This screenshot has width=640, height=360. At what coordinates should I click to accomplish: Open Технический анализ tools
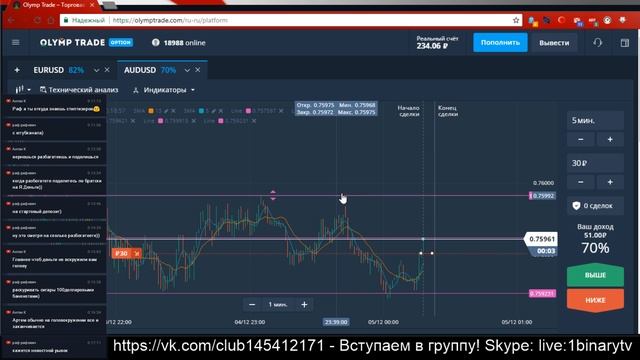[79, 90]
